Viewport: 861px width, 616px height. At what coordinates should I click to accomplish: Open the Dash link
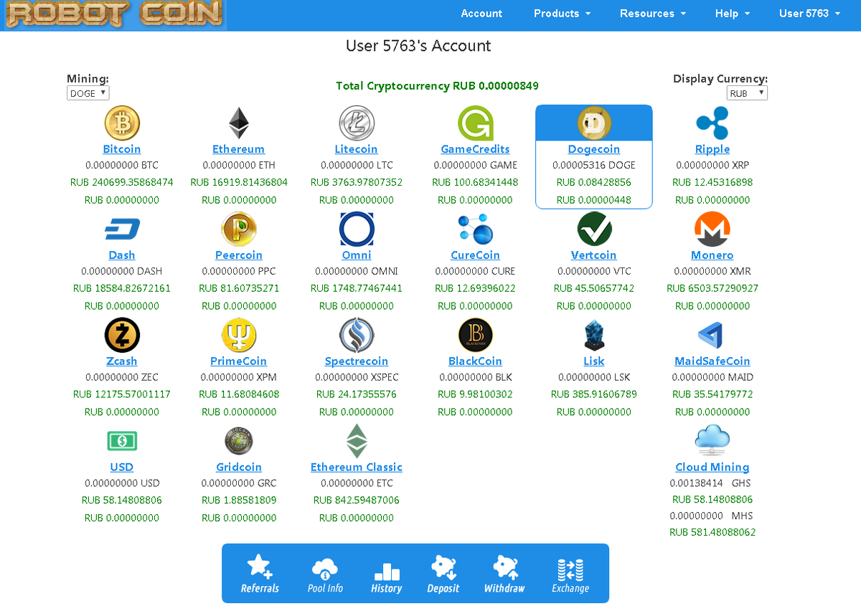[x=122, y=255]
